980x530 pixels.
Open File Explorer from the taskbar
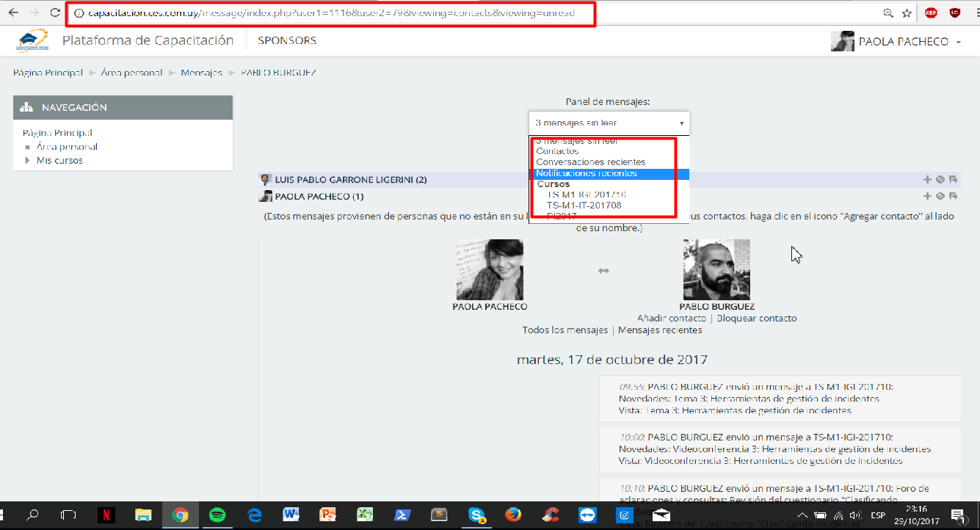(142, 515)
